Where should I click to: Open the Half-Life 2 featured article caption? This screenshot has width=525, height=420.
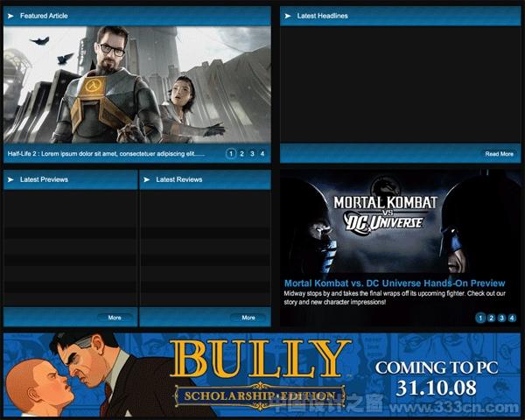click(106, 154)
